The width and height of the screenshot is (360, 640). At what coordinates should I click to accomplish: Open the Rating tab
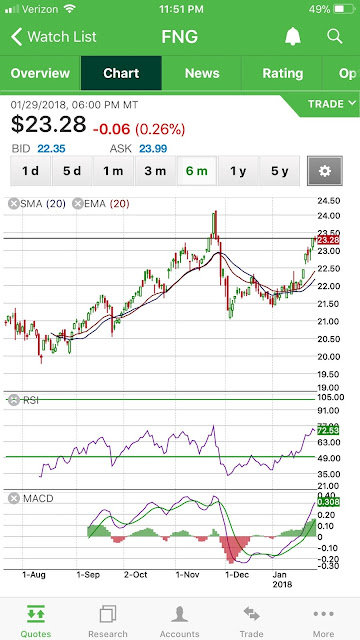pyautogui.click(x=282, y=73)
